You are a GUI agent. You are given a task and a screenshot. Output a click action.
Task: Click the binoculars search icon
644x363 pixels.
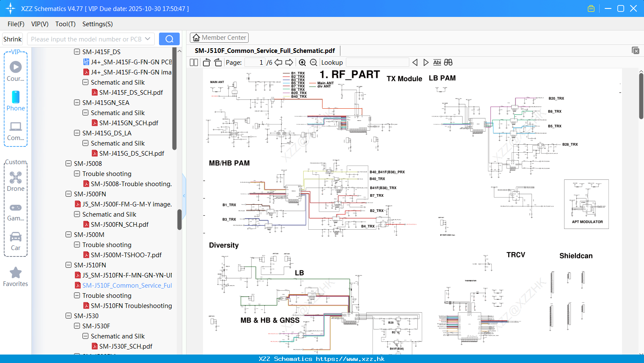pos(448,62)
